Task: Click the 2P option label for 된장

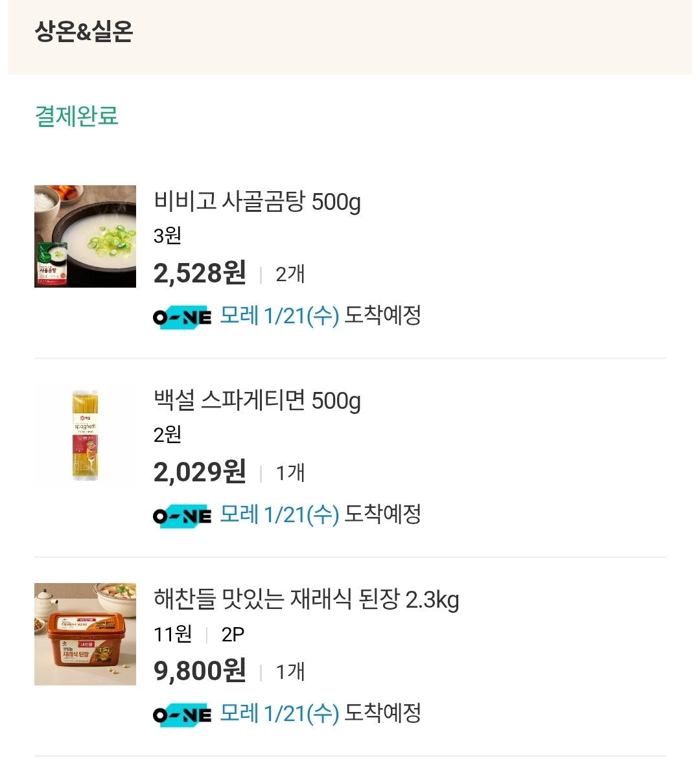Action: tap(233, 634)
